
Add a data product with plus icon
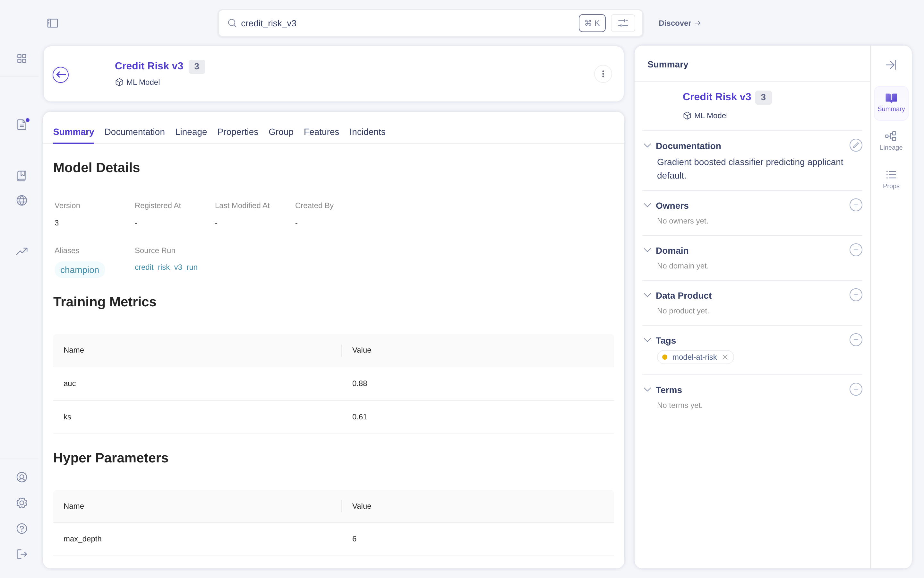click(856, 295)
